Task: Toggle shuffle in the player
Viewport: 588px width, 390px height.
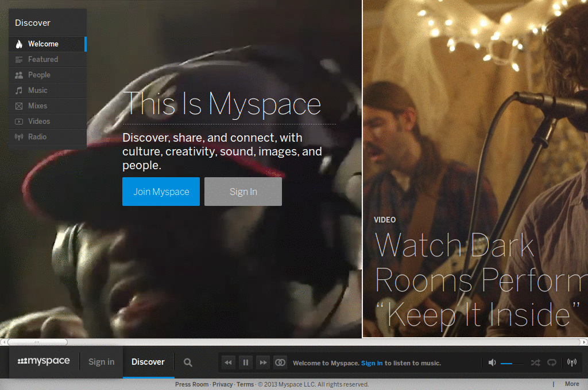Action: pyautogui.click(x=536, y=362)
